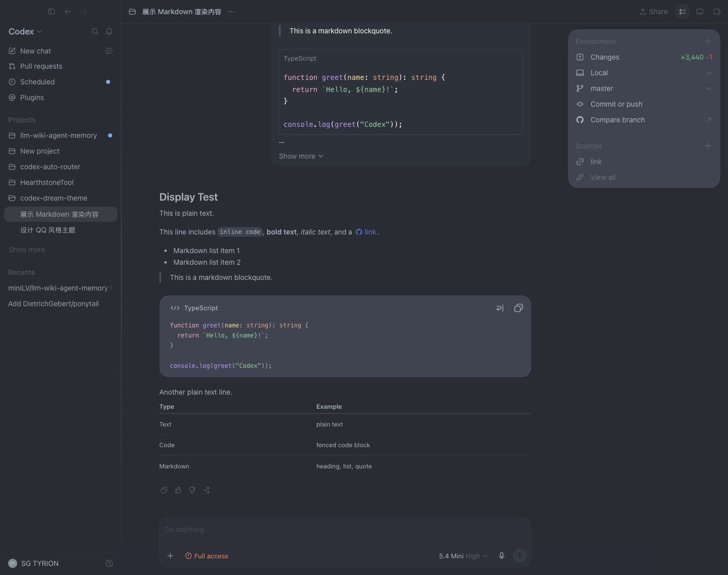Click the GitHub link in the message
This screenshot has height=575, width=728.
pyautogui.click(x=366, y=232)
